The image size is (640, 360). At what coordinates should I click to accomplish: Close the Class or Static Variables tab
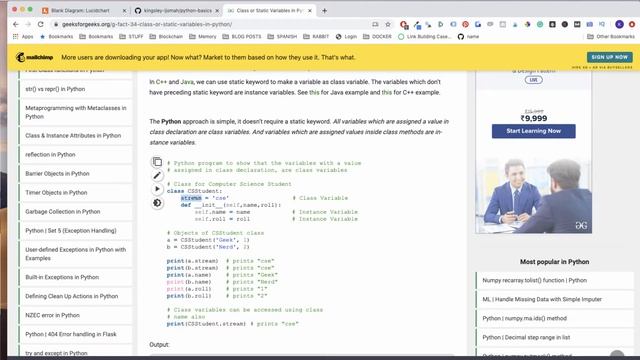[x=310, y=11]
